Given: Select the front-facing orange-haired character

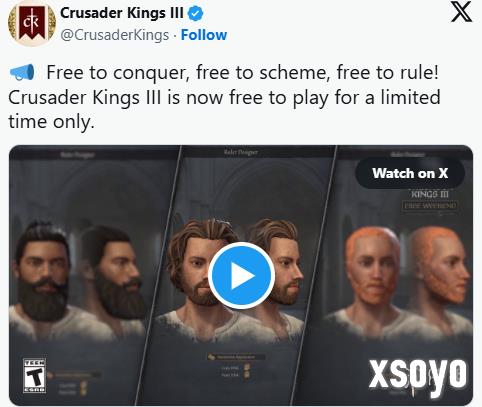Looking at the screenshot, I should point(373,267).
